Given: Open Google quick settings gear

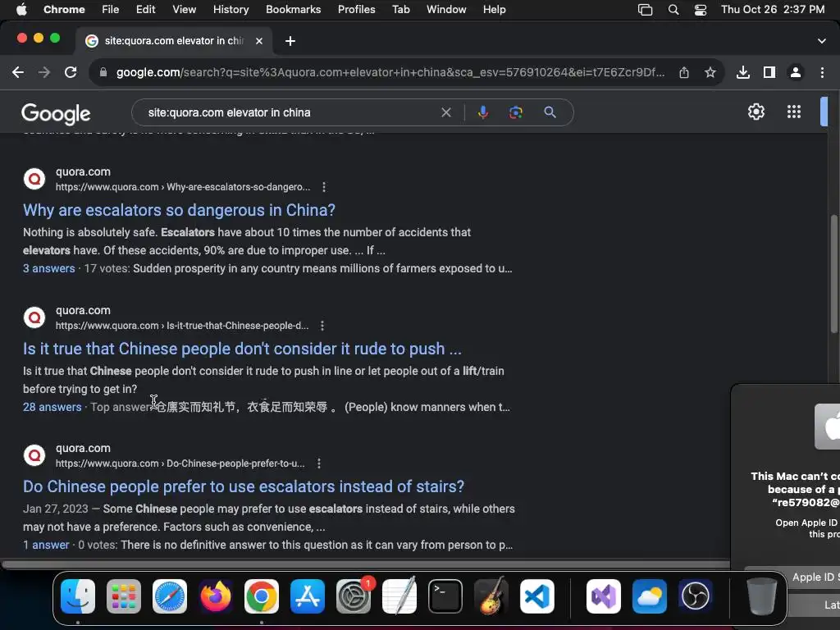Looking at the screenshot, I should tap(756, 112).
